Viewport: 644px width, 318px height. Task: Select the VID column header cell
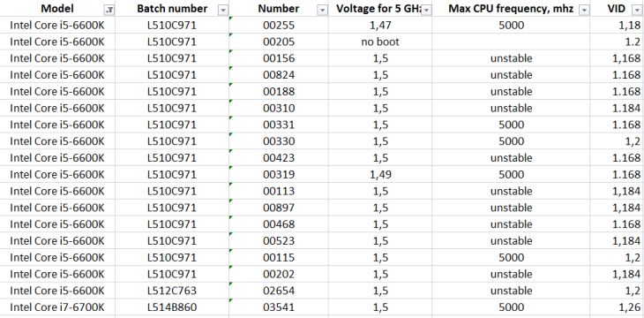(x=617, y=9)
